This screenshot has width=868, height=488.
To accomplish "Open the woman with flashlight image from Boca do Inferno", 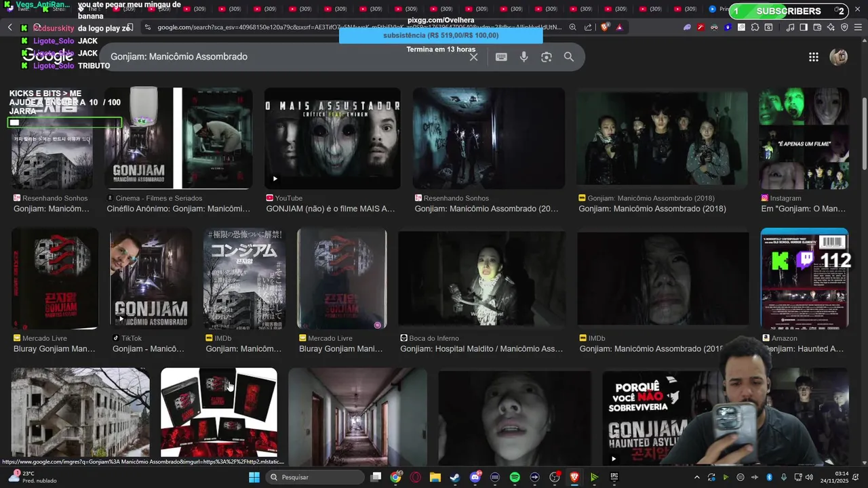I will (x=482, y=279).
